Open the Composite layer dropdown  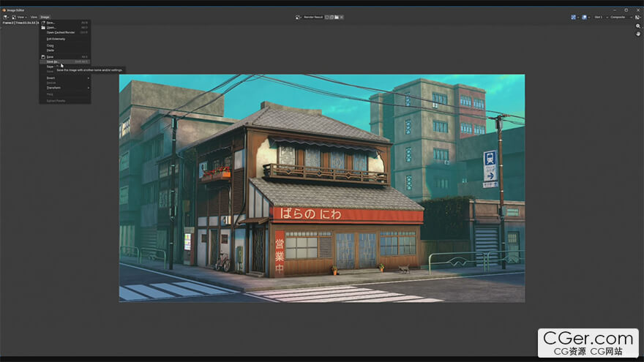[621, 17]
